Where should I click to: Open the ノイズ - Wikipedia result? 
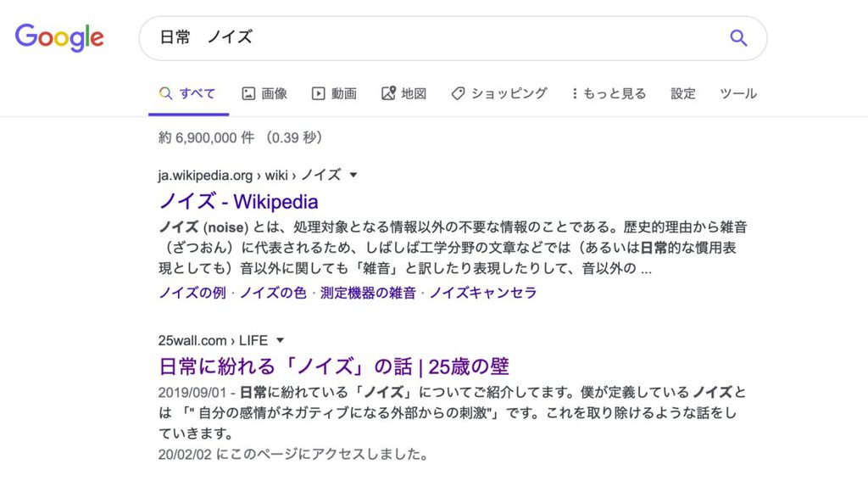[x=238, y=201]
